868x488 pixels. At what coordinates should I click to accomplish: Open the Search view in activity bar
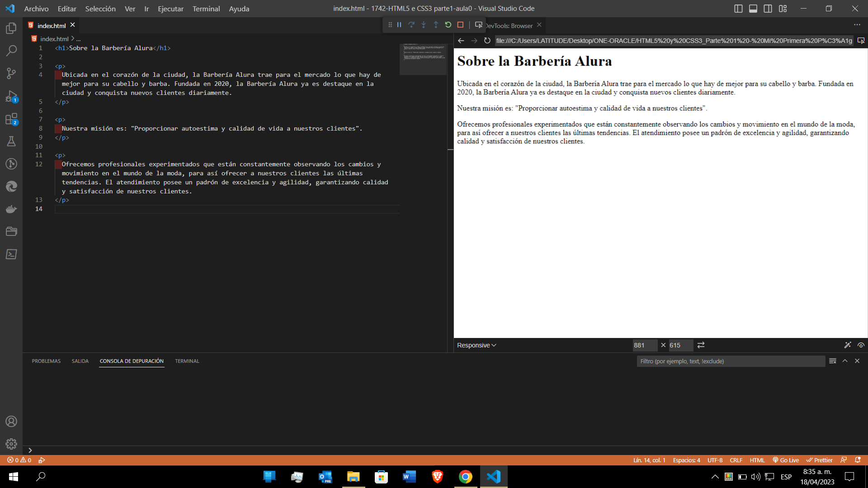tap(11, 51)
